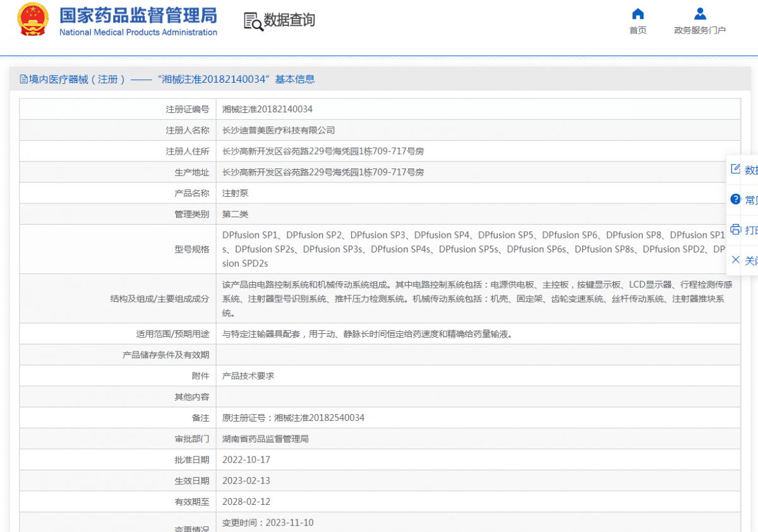This screenshot has height=532, width=758.
Task: Click 变更时间 2023-11-10 in 变更情况 row
Action: [268, 522]
